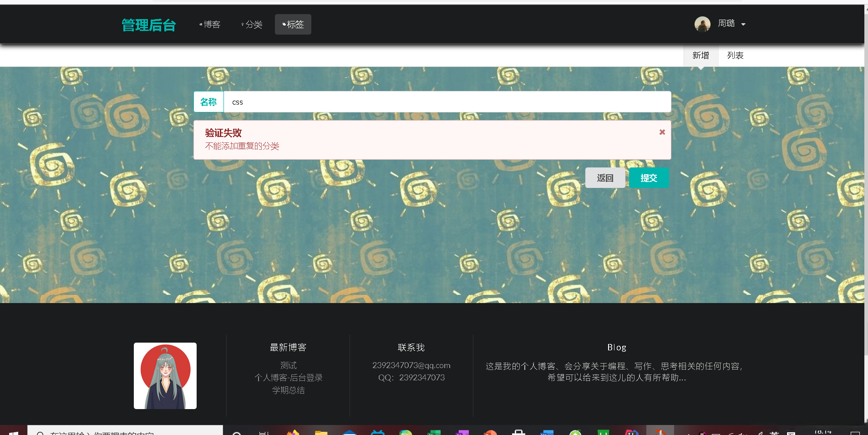868x435 pixels.
Task: Open the 博客 navigation item
Action: pyautogui.click(x=211, y=24)
